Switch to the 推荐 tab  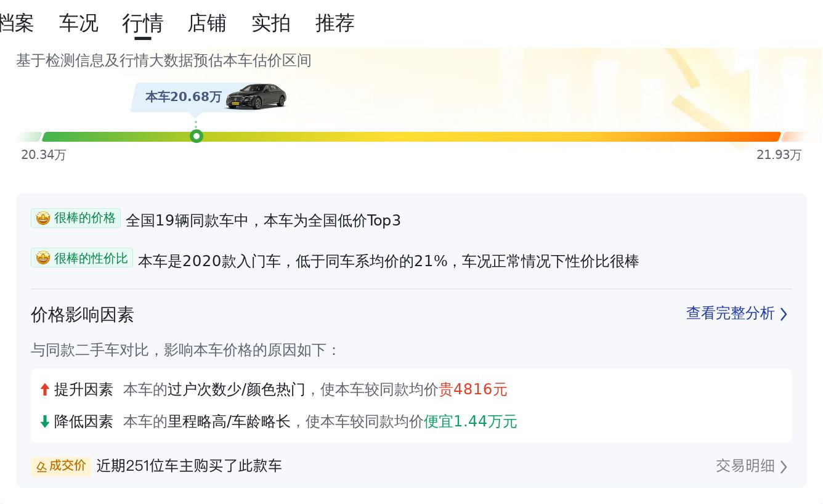click(x=334, y=23)
